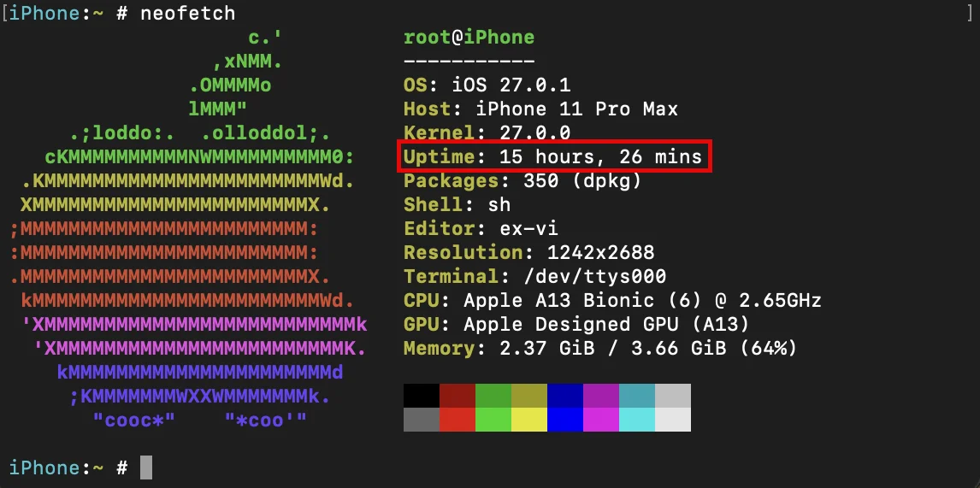Click the bright green color block
Screen dimensions: 980x488
click(493, 420)
